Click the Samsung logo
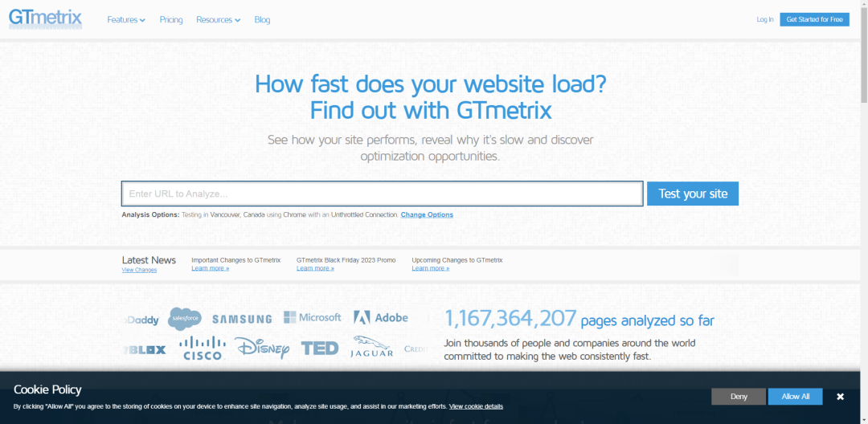 pyautogui.click(x=242, y=319)
